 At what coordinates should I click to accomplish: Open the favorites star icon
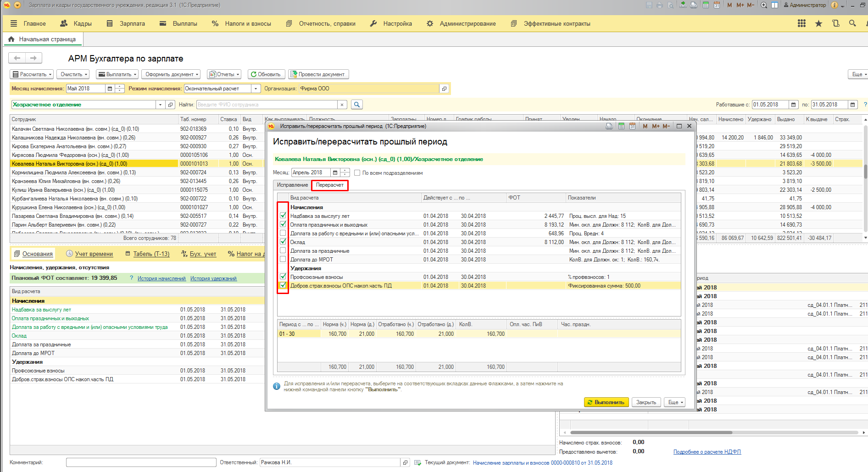pos(818,23)
